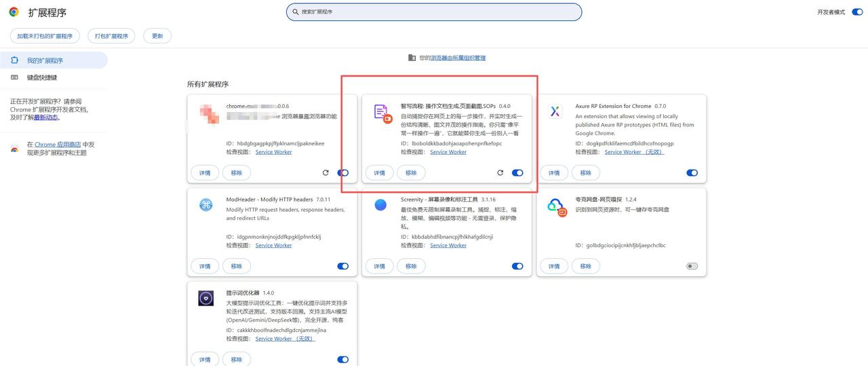Screen dimensions: 868x366
Task: Click 夸克网盘 ID text golbdgciocipijcnkhfjbljaepchclbc
Action: click(x=626, y=245)
